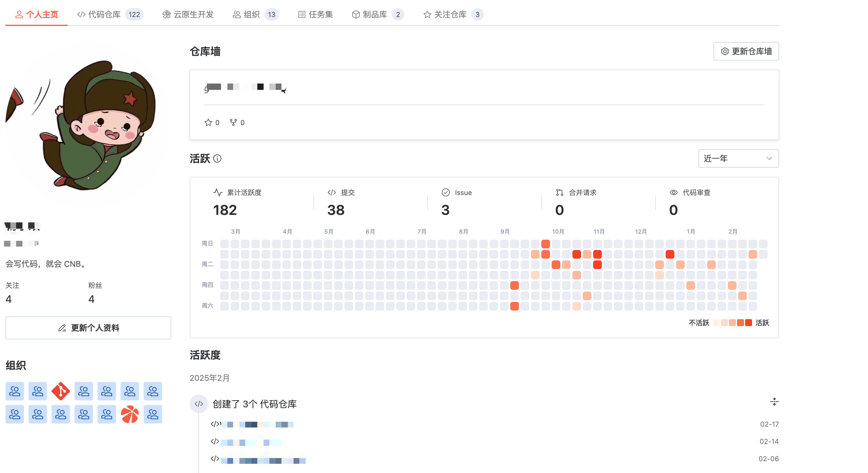Click the hexagon icon in 更新仓库墙

point(724,51)
